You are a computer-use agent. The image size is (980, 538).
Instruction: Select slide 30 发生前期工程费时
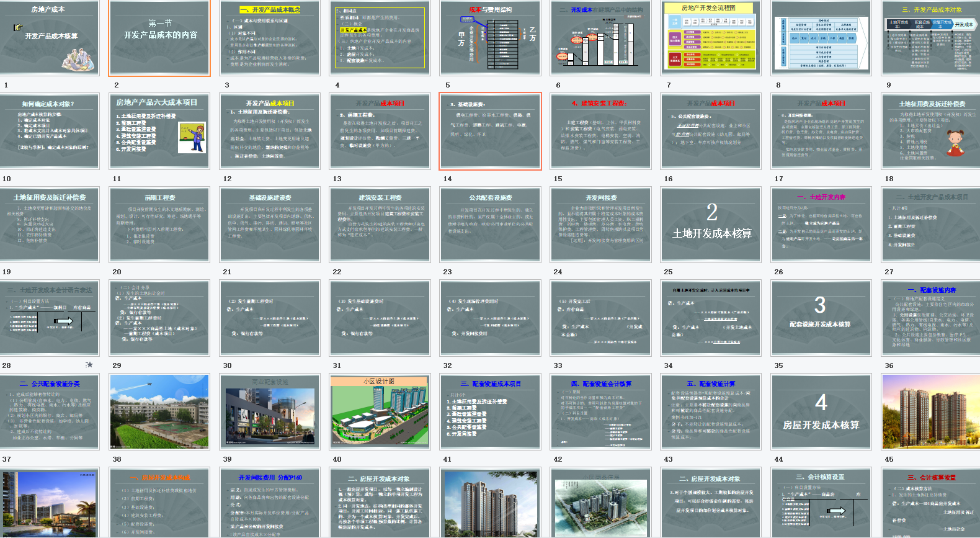tap(270, 318)
